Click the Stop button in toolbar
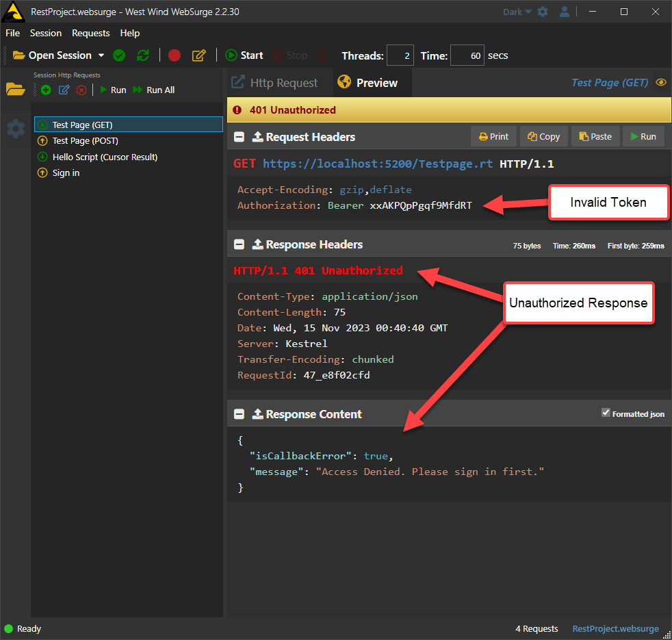 (x=290, y=55)
